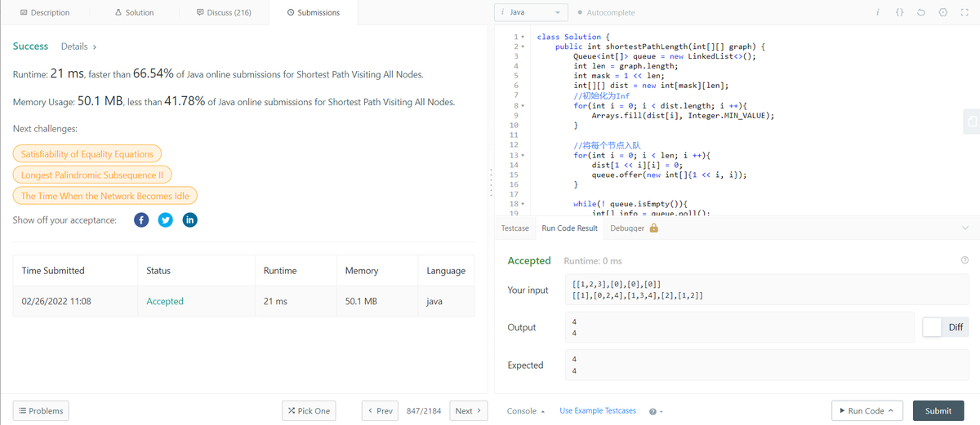Open the Run Code options caret
The image size is (980, 425).
click(890, 411)
